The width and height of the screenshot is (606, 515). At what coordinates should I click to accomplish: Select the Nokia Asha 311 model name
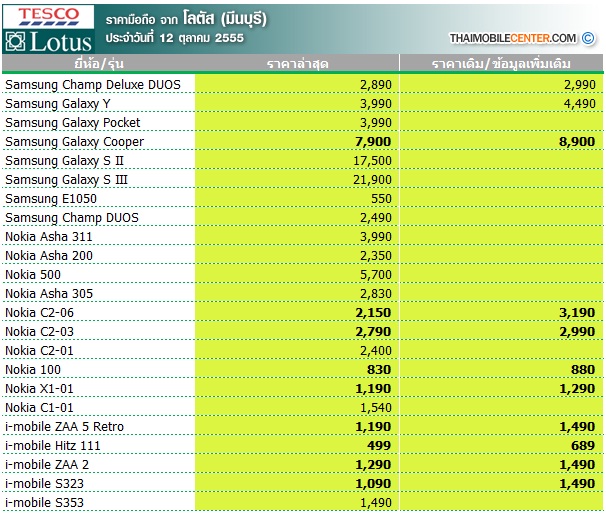coord(49,236)
